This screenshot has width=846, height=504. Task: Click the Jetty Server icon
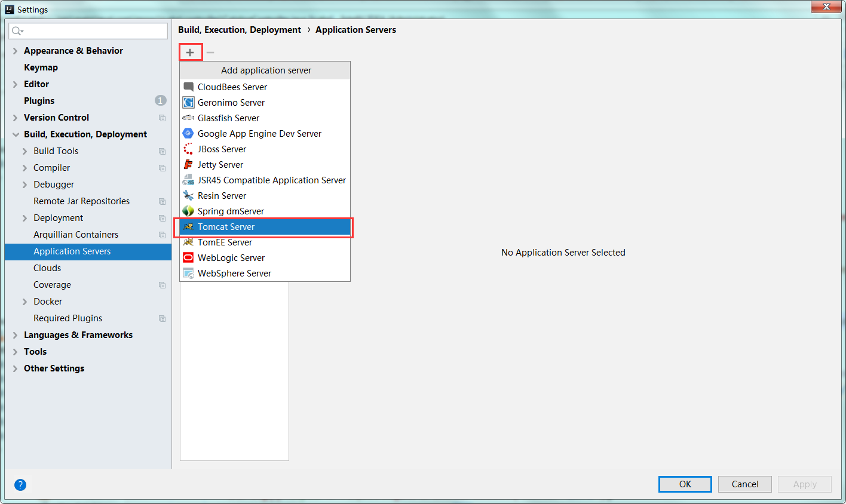click(188, 165)
